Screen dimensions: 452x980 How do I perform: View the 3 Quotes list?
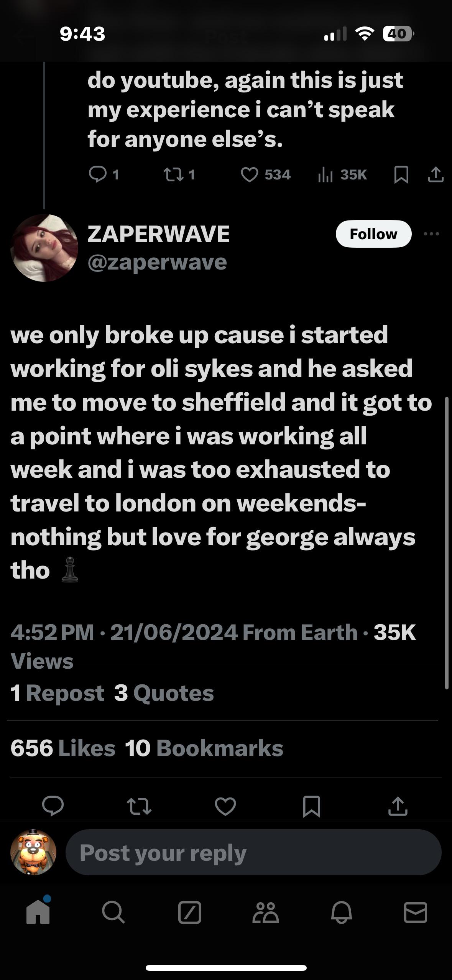click(164, 693)
